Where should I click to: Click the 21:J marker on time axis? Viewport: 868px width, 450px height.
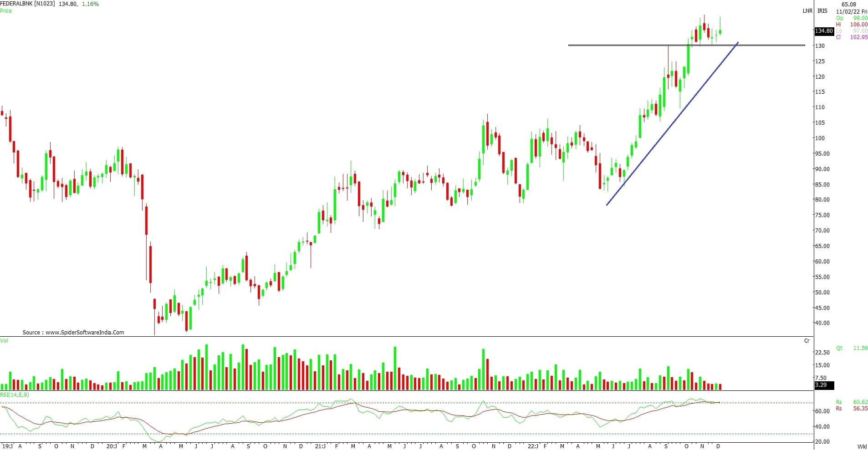pos(320,446)
